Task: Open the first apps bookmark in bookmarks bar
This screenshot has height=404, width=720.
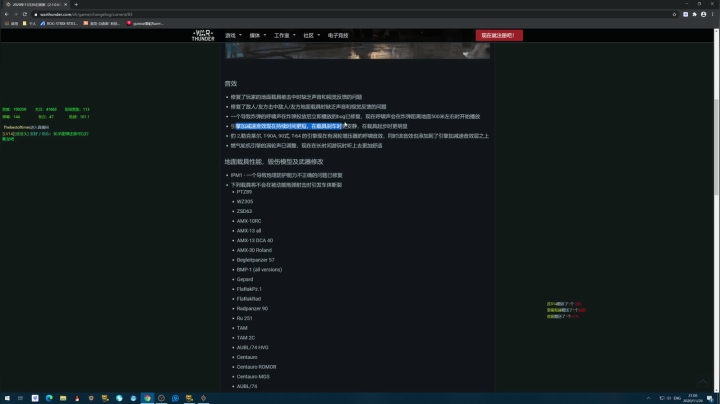Action: click(11, 23)
